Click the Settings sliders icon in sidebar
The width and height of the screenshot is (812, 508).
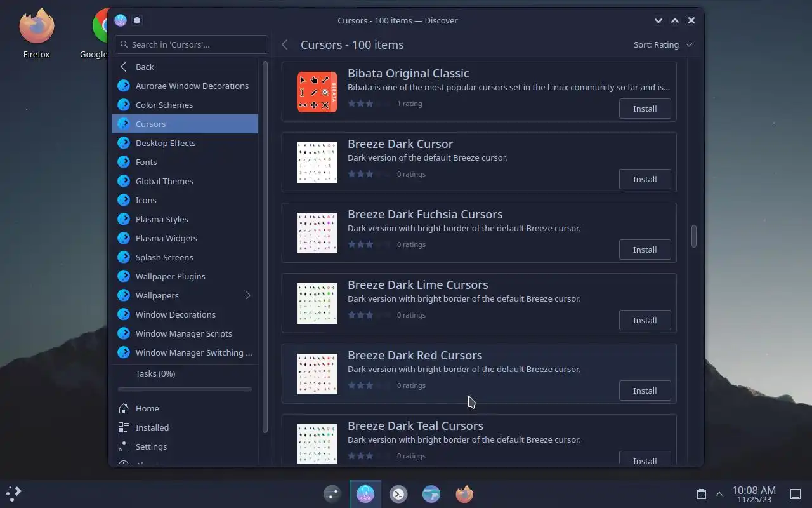pyautogui.click(x=124, y=446)
